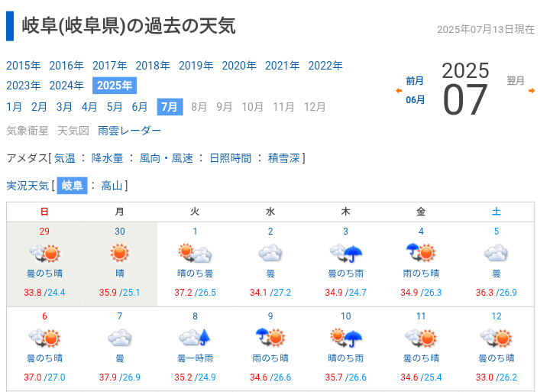Open the 2023年 weather archive
Image resolution: width=550 pixels, height=392 pixels.
coord(24,86)
